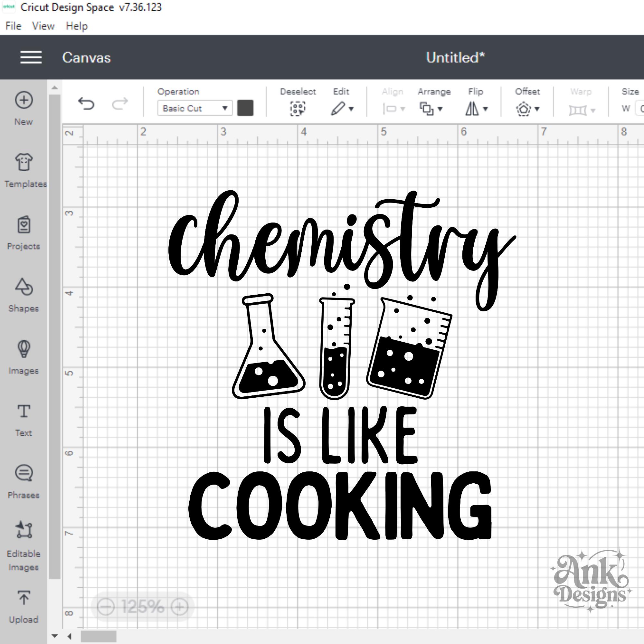Open the Upload panel
The width and height of the screenshot is (644, 644).
[x=24, y=607]
